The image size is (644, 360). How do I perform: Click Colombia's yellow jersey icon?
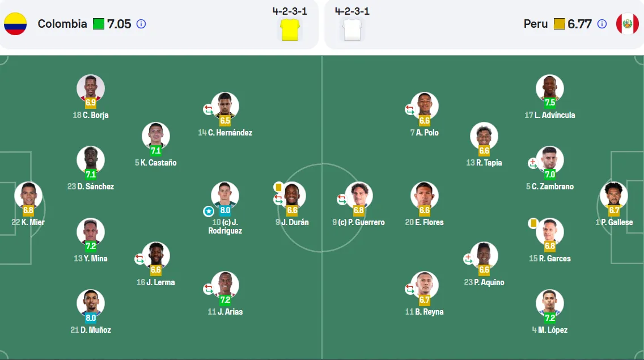point(290,29)
